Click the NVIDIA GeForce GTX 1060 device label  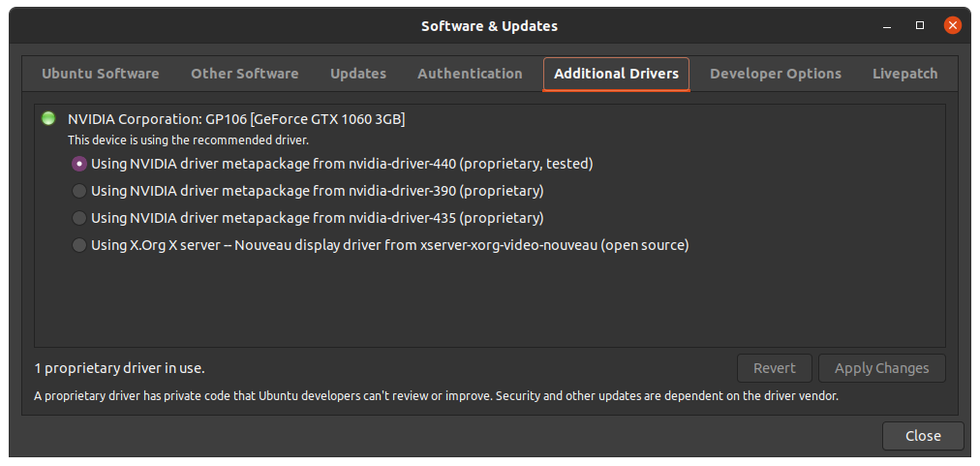click(x=236, y=119)
